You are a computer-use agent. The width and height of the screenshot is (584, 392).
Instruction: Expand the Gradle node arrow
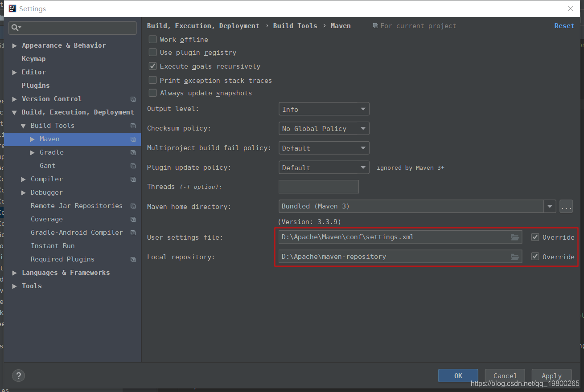tap(33, 152)
